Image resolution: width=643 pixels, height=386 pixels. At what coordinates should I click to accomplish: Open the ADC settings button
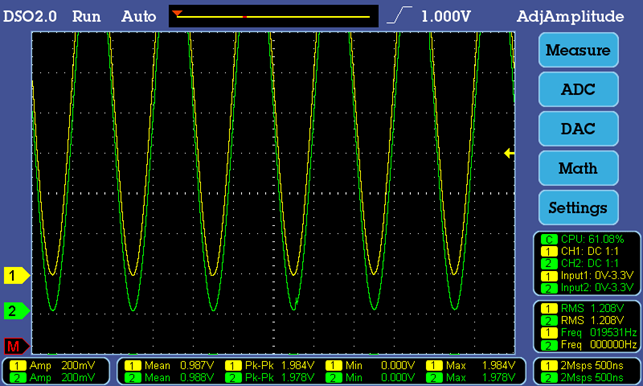pos(578,89)
